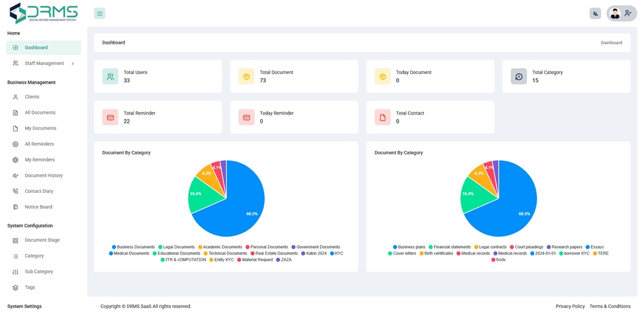Click the Total Users icon

click(x=110, y=77)
